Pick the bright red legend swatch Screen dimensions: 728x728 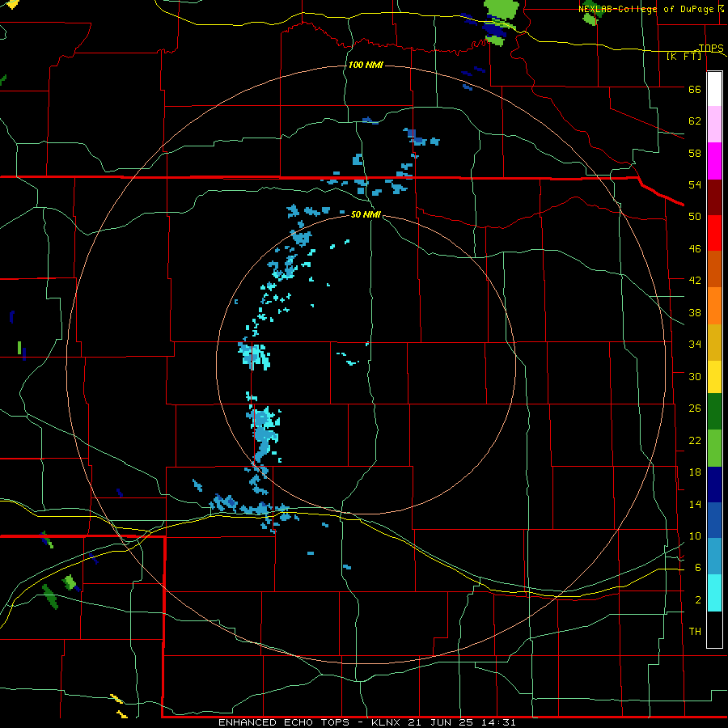point(714,233)
